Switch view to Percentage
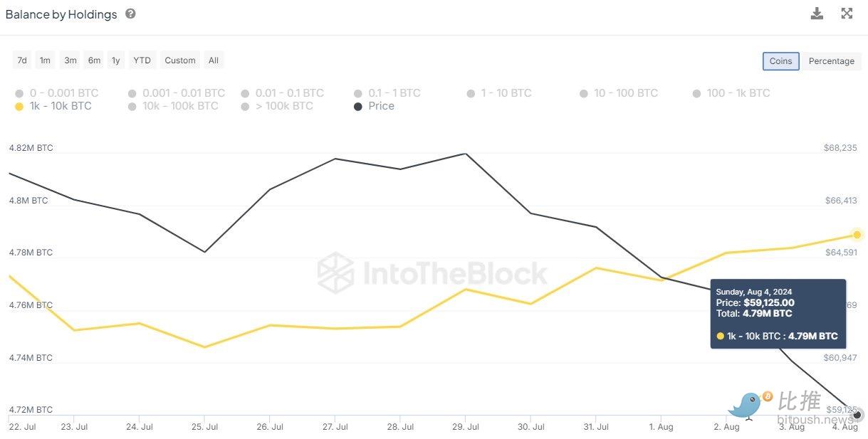The height and width of the screenshot is (439, 868). 831,61
